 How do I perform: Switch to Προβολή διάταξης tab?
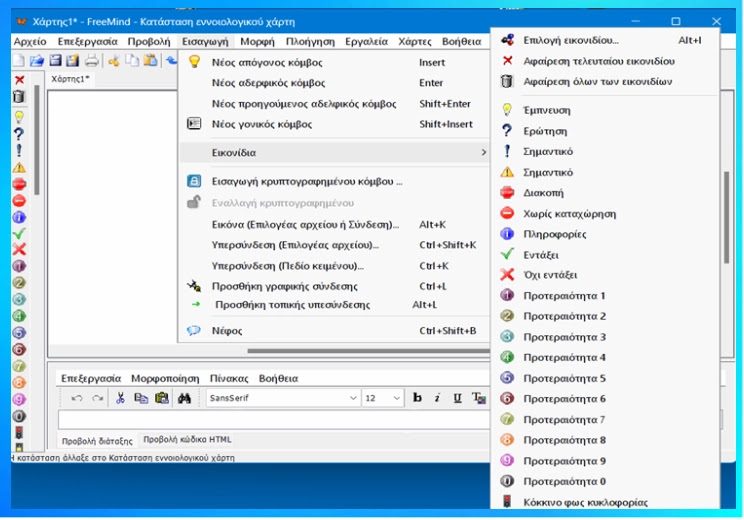pos(97,441)
